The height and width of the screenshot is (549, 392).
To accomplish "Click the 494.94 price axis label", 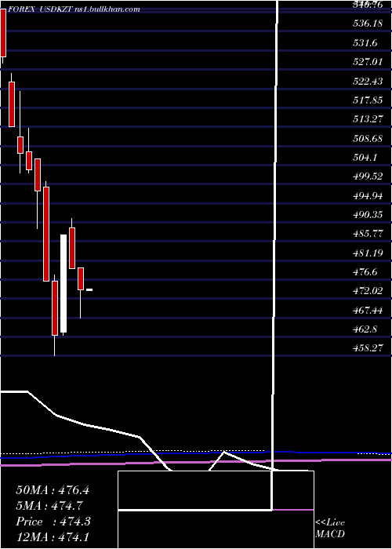I will coord(368,196).
